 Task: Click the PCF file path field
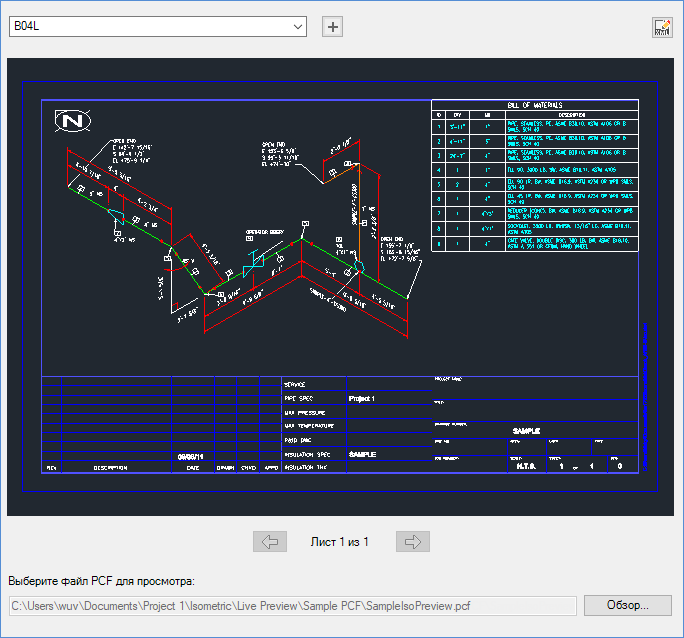point(293,606)
